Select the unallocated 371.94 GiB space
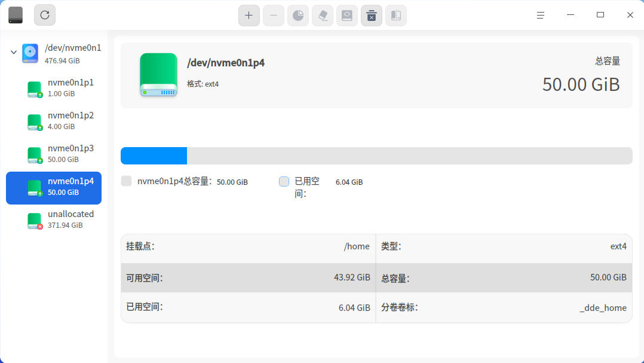Screen dimensions: 644x363 click(x=54, y=219)
